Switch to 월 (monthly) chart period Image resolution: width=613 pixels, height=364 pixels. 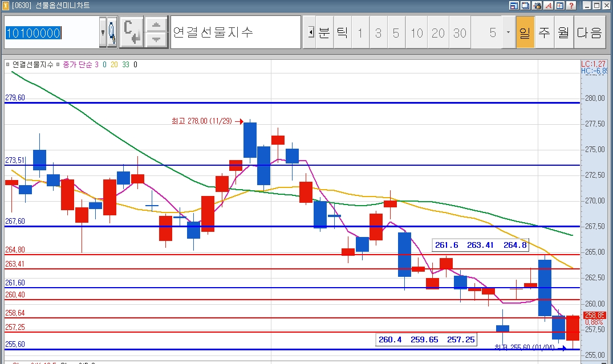coord(563,32)
